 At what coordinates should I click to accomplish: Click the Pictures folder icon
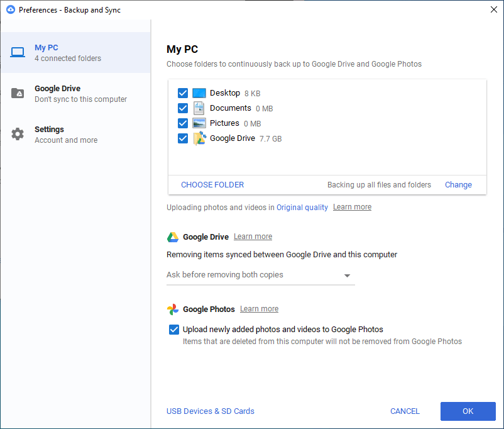pyautogui.click(x=199, y=123)
